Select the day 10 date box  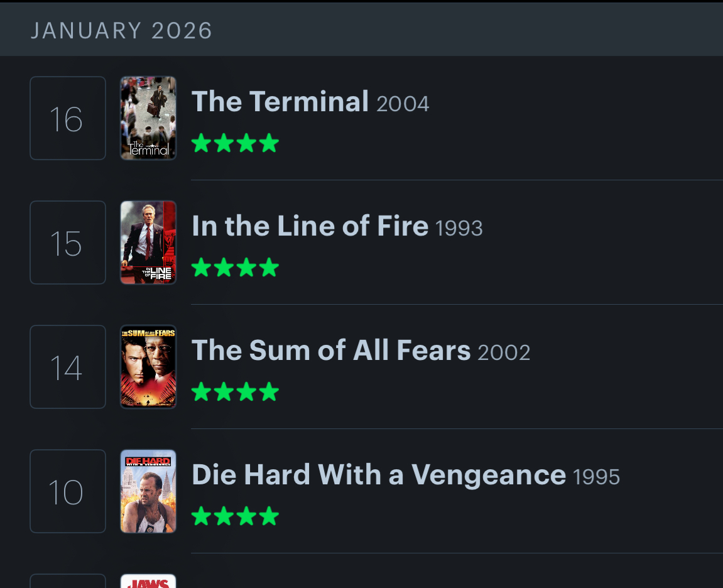pos(68,491)
